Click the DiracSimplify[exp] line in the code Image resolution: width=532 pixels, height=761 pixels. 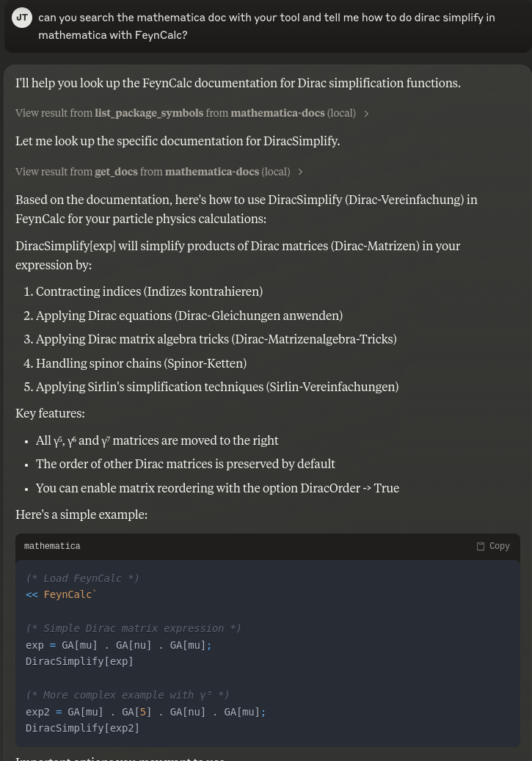[x=79, y=661]
